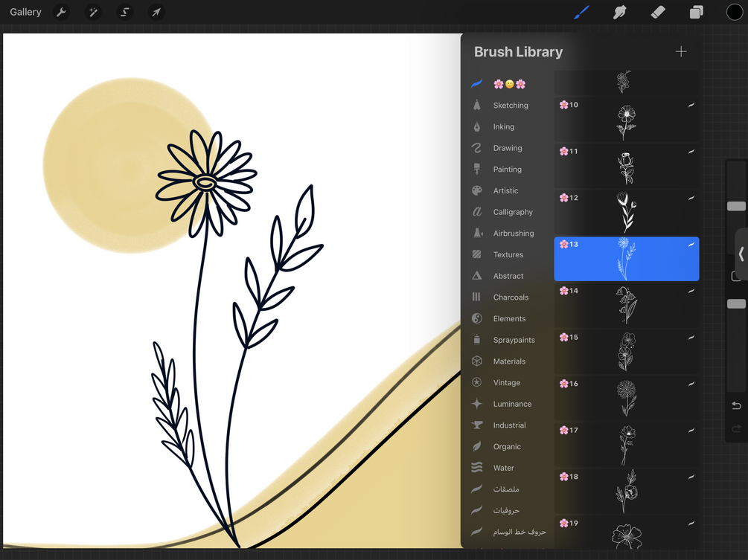Select flower brush 17
Viewport: 748px width, 560px height.
pyautogui.click(x=627, y=445)
